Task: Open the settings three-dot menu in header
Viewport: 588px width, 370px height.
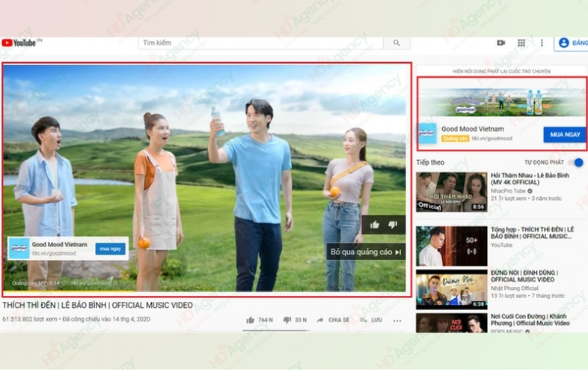Action: (542, 43)
